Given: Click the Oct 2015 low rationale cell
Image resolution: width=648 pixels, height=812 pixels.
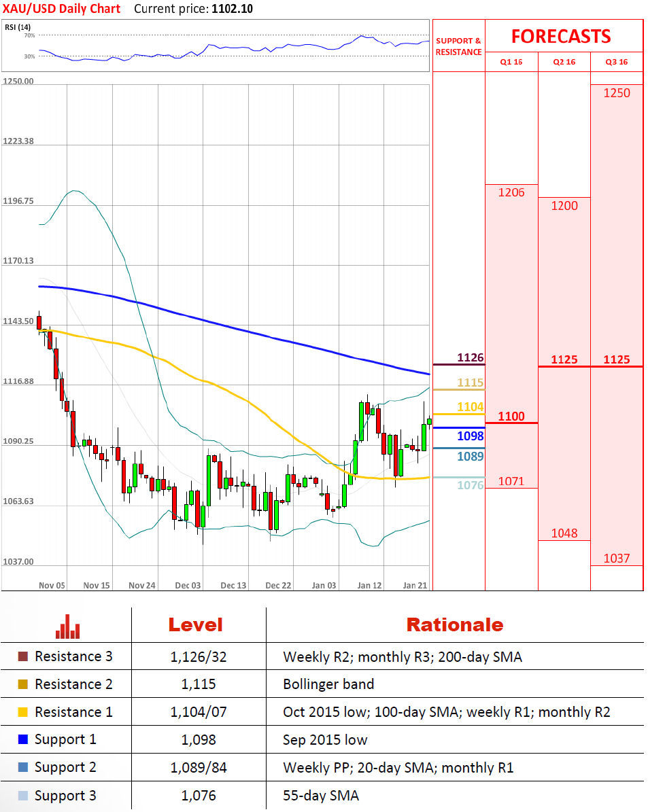Looking at the screenshot, I should coord(446,713).
